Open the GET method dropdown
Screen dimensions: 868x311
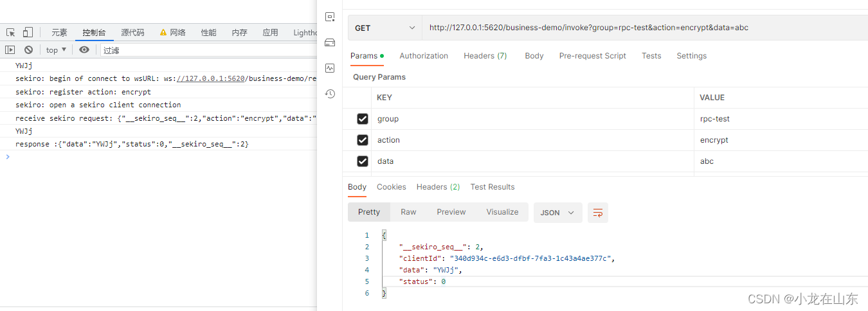(x=385, y=28)
